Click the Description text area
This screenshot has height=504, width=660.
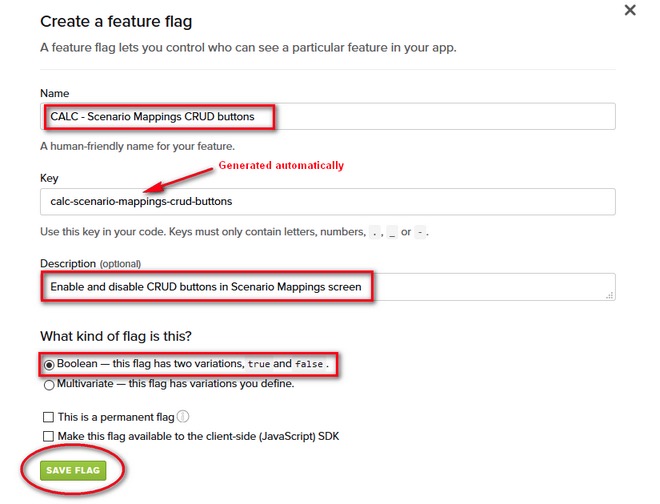[x=327, y=287]
